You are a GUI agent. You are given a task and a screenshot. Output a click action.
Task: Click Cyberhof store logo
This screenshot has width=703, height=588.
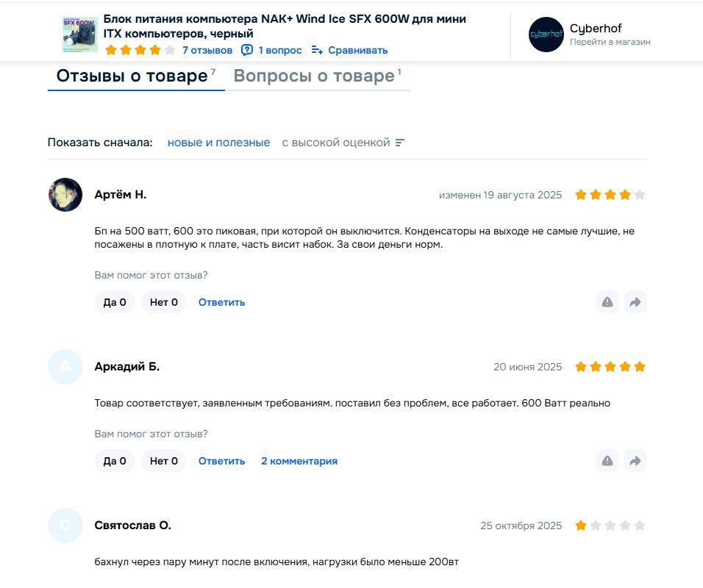pyautogui.click(x=546, y=35)
